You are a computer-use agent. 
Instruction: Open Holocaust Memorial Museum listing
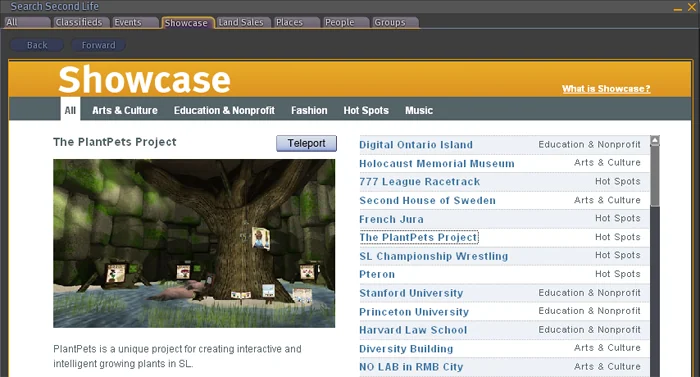(437, 163)
